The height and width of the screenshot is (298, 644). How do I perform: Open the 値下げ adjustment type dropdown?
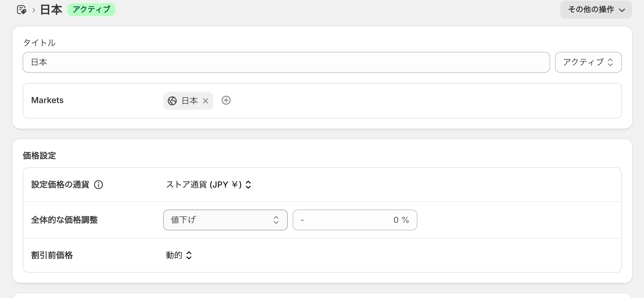(225, 220)
